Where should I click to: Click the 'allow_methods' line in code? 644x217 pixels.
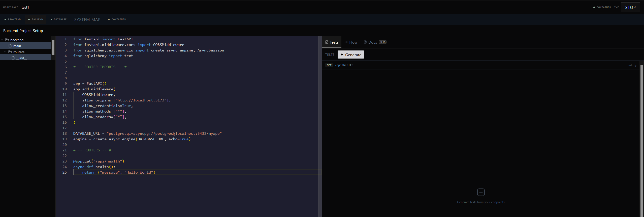[104, 111]
